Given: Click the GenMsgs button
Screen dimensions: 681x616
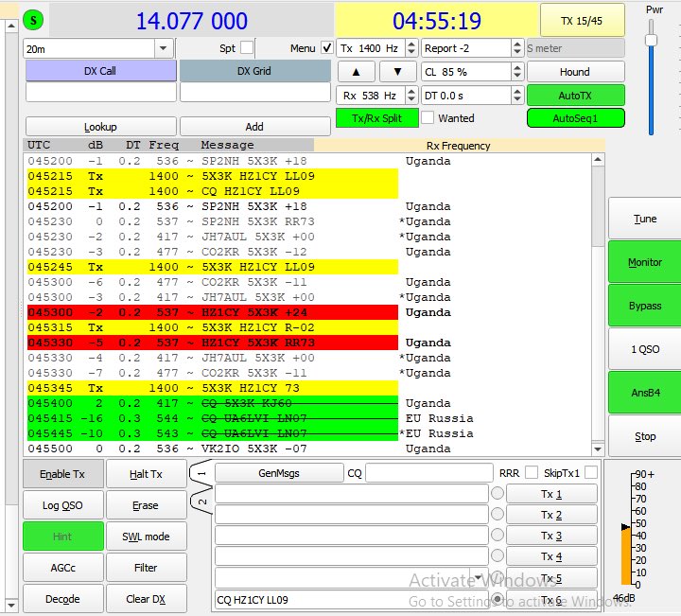Looking at the screenshot, I should click(x=279, y=472).
